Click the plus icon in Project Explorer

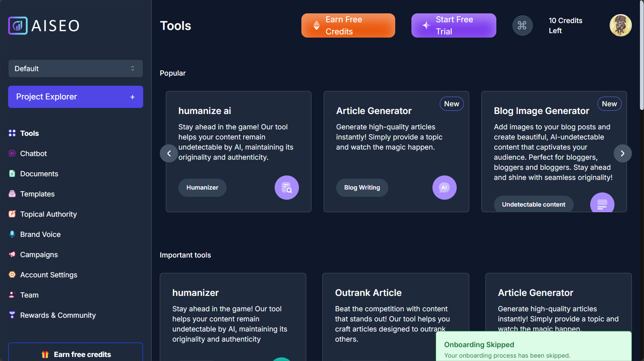132,97
